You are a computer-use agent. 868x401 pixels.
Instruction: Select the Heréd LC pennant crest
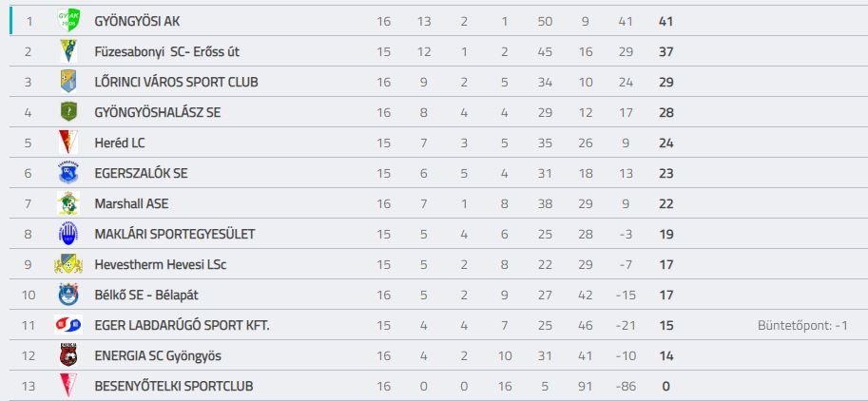68,143
